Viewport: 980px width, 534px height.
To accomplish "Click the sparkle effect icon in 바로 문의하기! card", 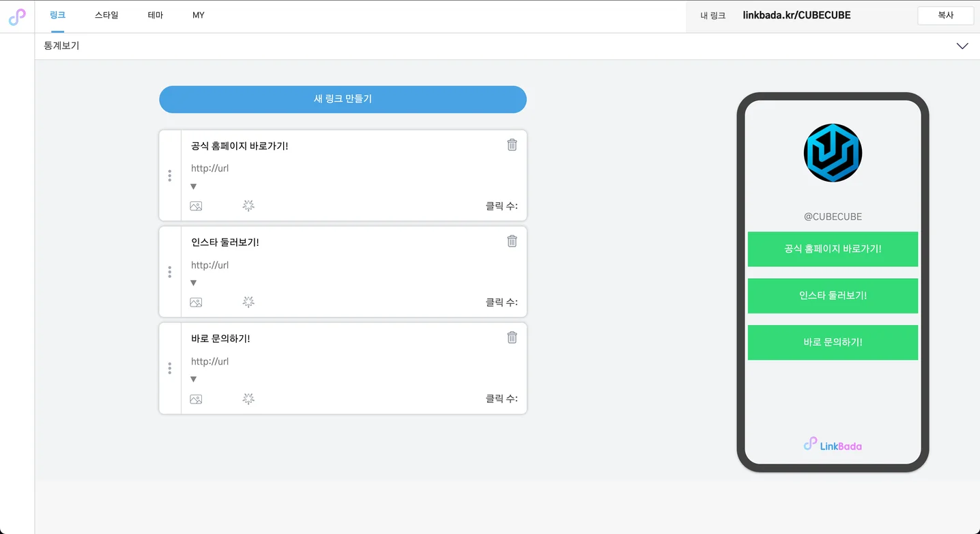I will [x=248, y=399].
